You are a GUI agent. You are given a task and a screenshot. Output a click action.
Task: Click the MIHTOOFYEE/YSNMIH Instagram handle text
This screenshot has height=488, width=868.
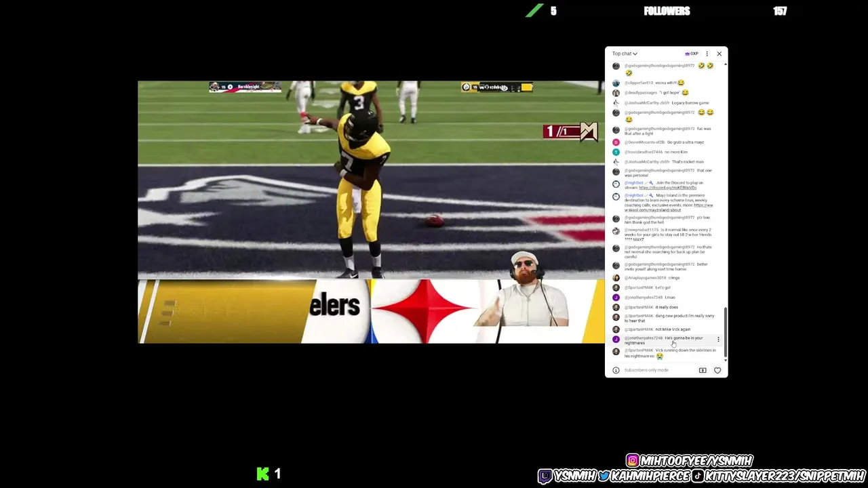click(x=696, y=461)
